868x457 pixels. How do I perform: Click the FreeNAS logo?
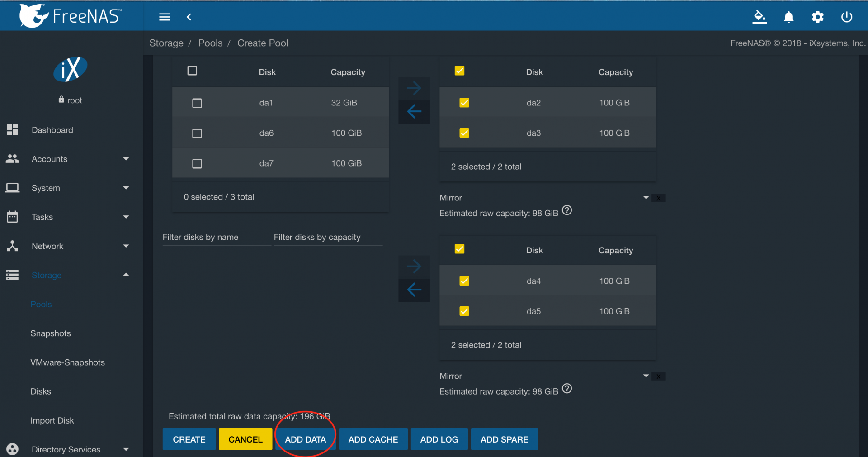[70, 16]
